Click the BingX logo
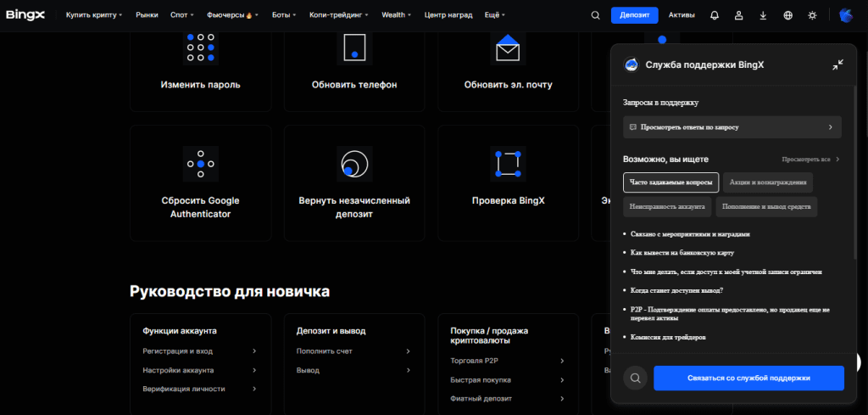Screen dimensions: 868x415 (x=27, y=15)
